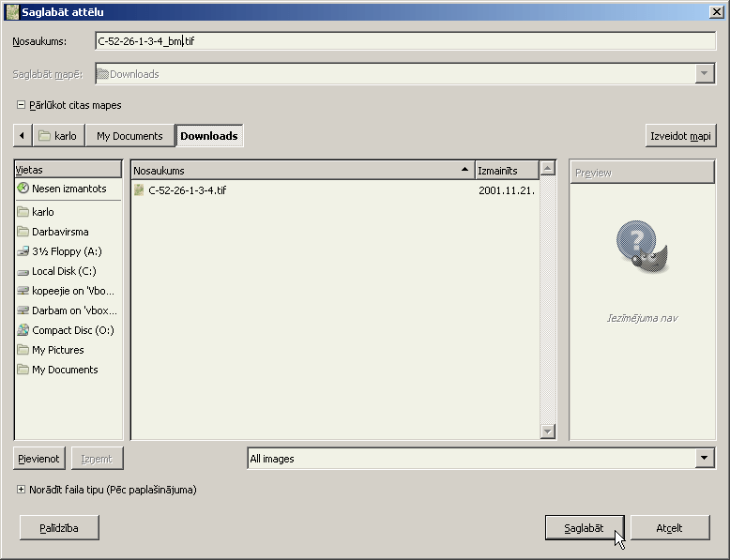Click Saglabāt to save the image
Screen dimensions: 730x560
(x=585, y=527)
